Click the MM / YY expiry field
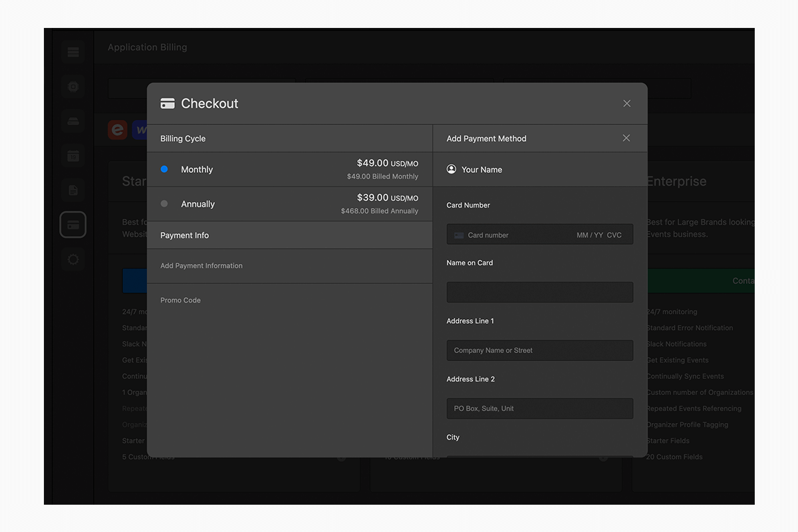 click(590, 235)
